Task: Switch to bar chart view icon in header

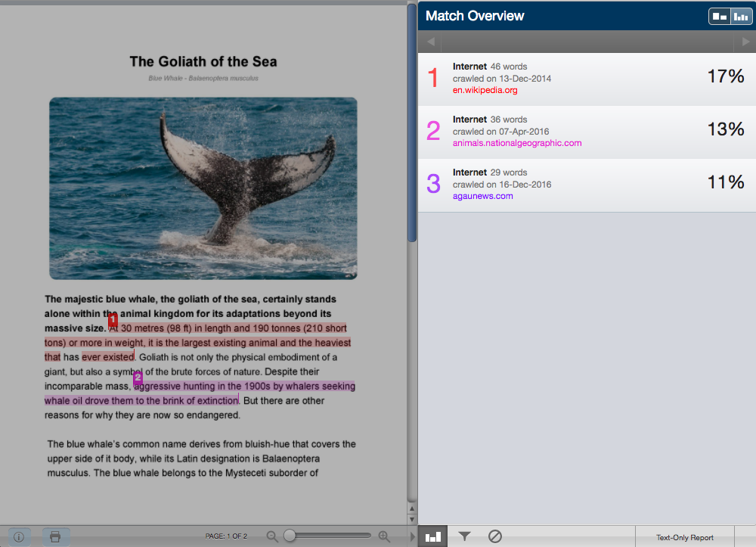Action: point(741,17)
